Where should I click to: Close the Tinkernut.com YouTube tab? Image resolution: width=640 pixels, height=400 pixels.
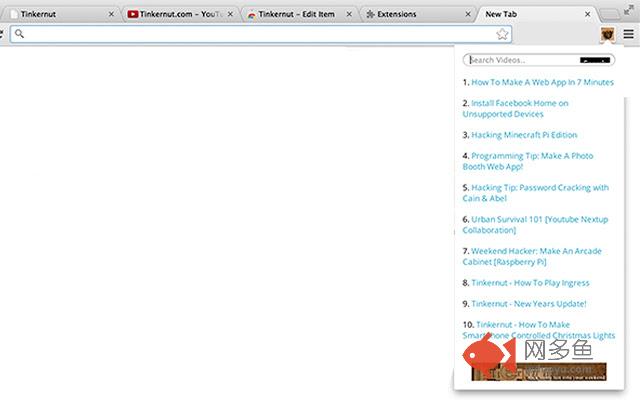[230, 14]
